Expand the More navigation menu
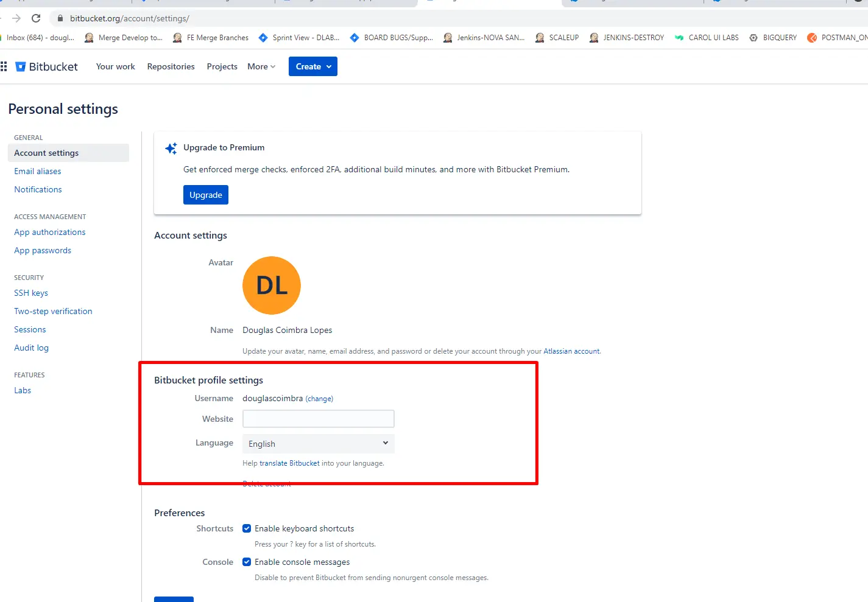 point(261,66)
